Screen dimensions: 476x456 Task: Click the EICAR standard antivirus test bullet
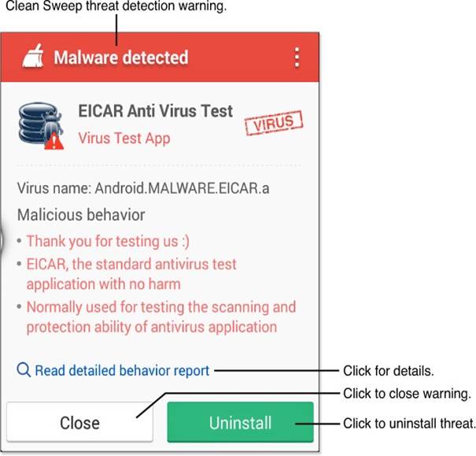pos(131,274)
